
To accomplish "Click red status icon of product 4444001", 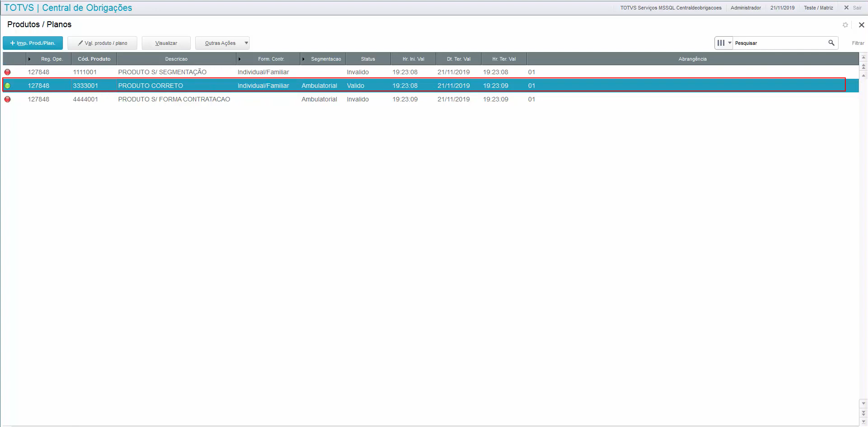I will [8, 99].
